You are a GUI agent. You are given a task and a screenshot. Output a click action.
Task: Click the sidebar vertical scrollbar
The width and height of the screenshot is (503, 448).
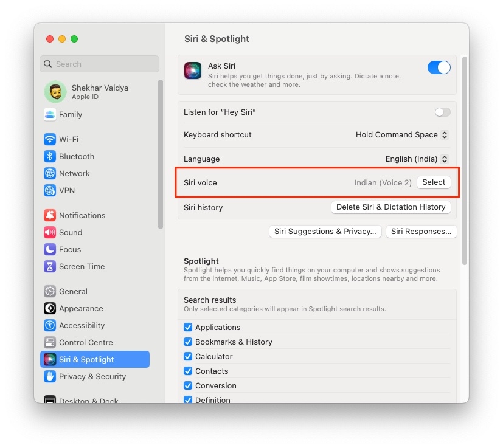[x=161, y=154]
